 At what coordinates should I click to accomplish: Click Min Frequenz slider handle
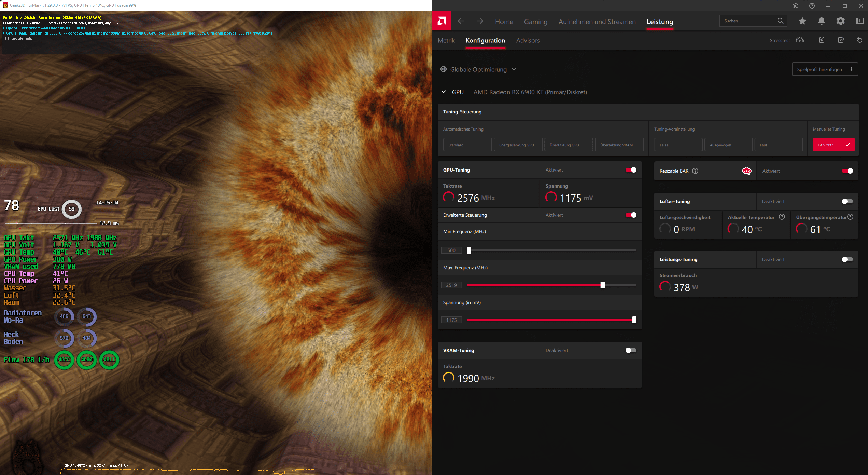click(469, 250)
